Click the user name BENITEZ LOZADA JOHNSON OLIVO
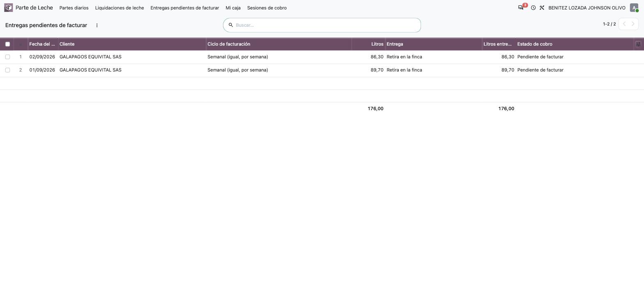Screen dimensions: 644x305 tap(587, 8)
